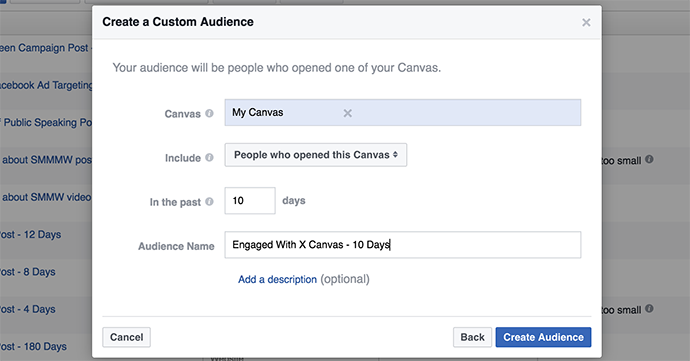The height and width of the screenshot is (361, 690).
Task: Click the Create Audience button
Action: point(543,337)
